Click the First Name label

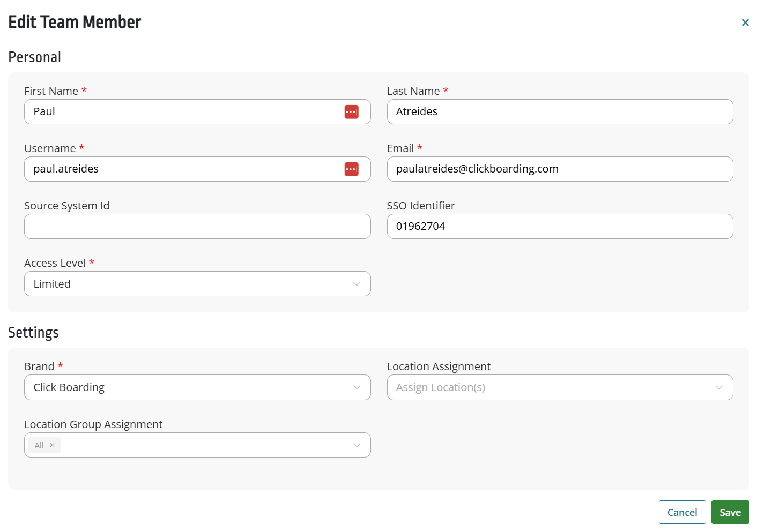click(51, 91)
